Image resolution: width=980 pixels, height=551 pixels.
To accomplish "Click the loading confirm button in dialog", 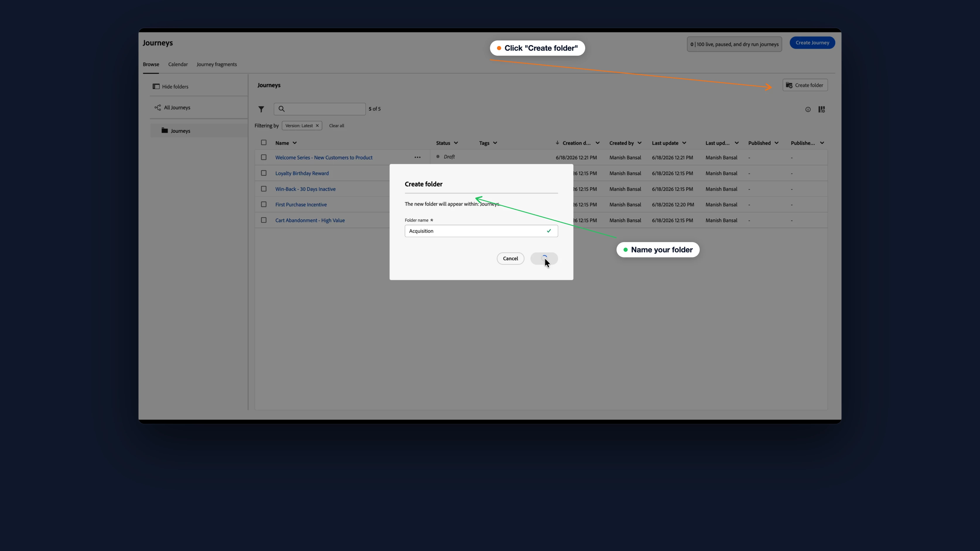I will click(x=544, y=259).
